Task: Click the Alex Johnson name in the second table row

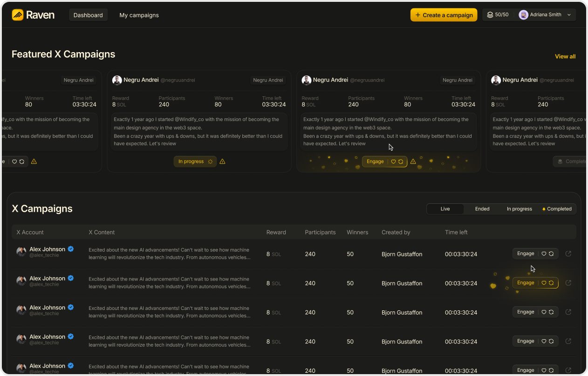Action: coord(48,278)
